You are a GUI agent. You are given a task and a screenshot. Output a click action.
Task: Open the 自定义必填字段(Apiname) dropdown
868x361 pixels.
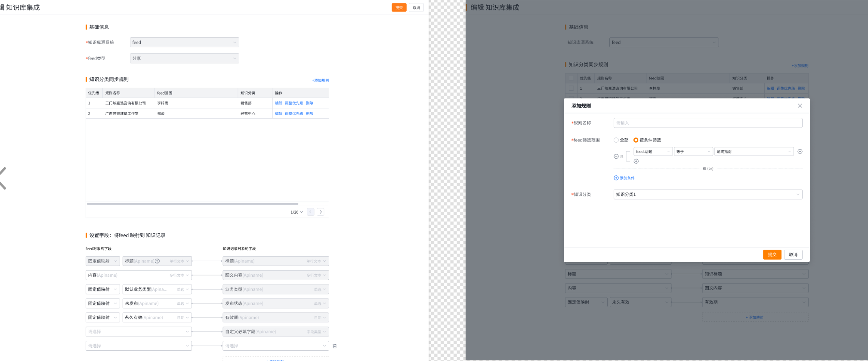pyautogui.click(x=276, y=332)
